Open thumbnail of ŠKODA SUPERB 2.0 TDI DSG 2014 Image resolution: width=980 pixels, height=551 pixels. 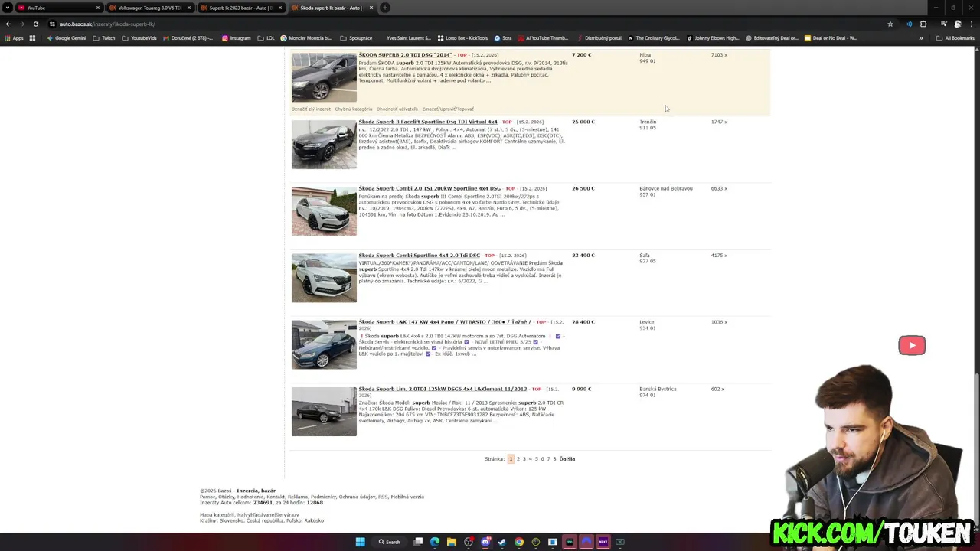click(324, 77)
